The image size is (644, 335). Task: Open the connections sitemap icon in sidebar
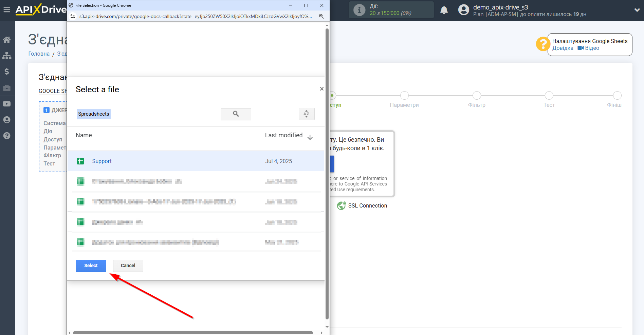(x=7, y=56)
